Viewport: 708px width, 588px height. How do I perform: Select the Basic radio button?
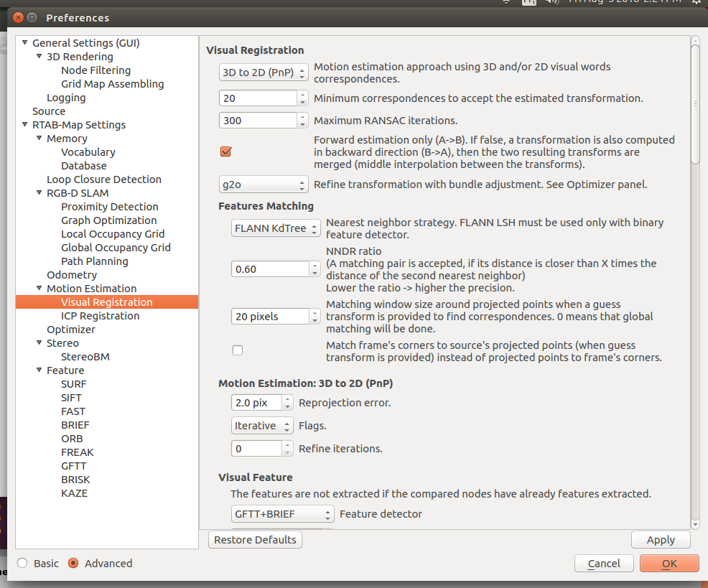(23, 564)
